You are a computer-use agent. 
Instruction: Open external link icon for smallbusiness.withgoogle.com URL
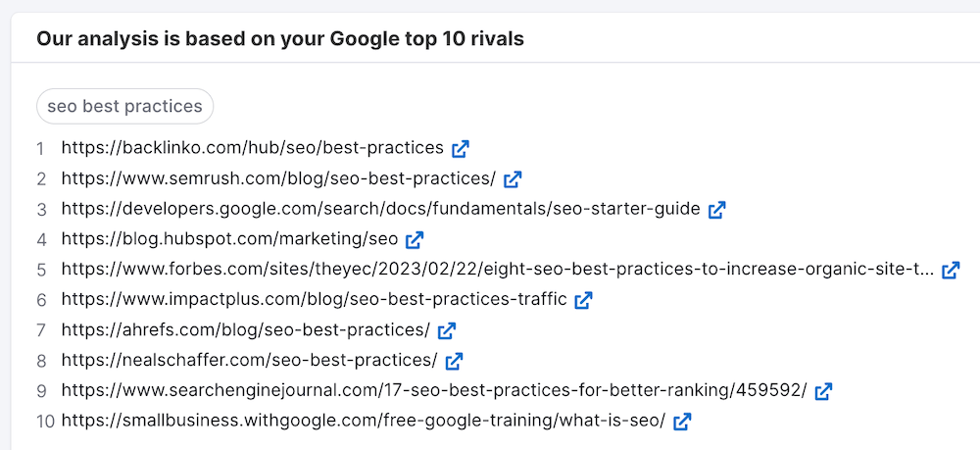682,422
